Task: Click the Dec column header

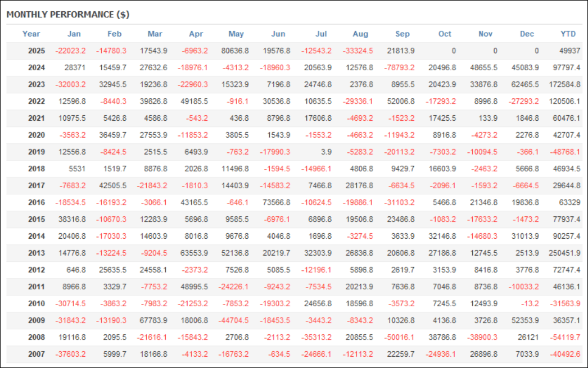Action: [x=527, y=34]
